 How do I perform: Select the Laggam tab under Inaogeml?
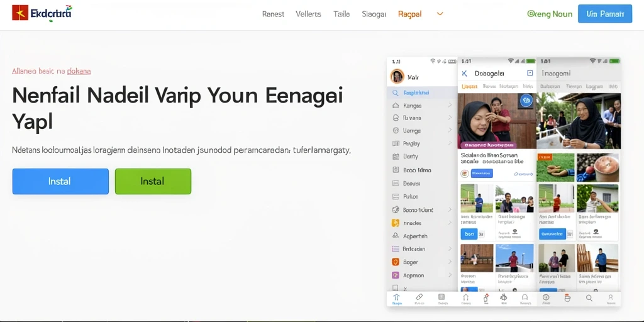pyautogui.click(x=594, y=87)
